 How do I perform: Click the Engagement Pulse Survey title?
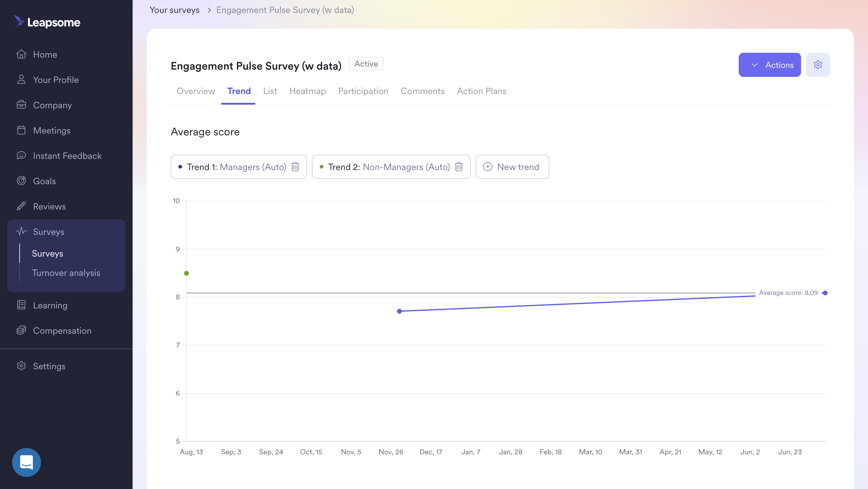click(x=256, y=66)
